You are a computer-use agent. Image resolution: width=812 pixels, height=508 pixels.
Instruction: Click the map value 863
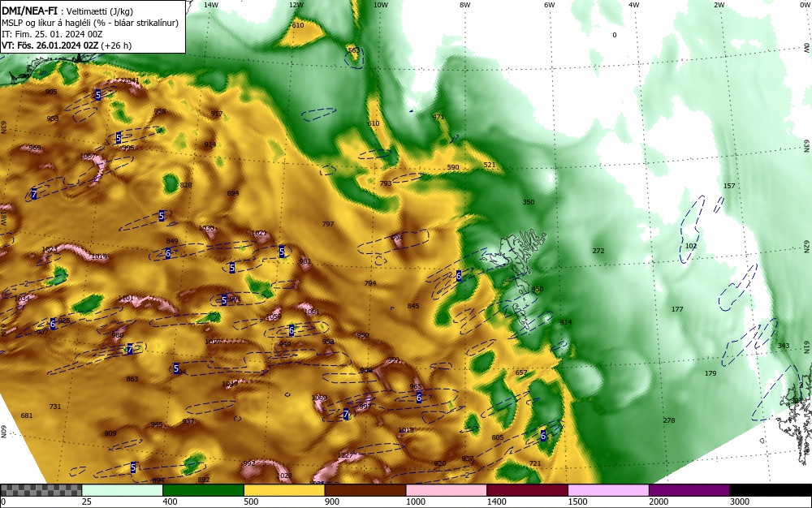[132, 379]
